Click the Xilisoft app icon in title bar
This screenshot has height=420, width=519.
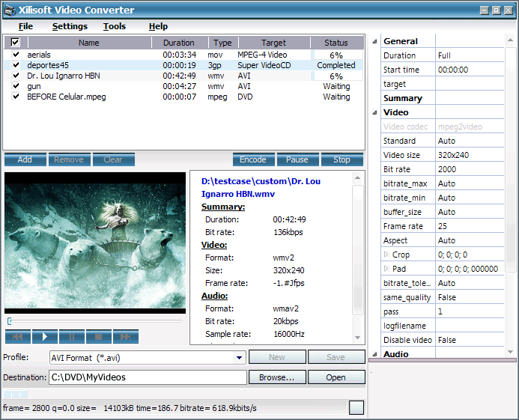(x=10, y=10)
